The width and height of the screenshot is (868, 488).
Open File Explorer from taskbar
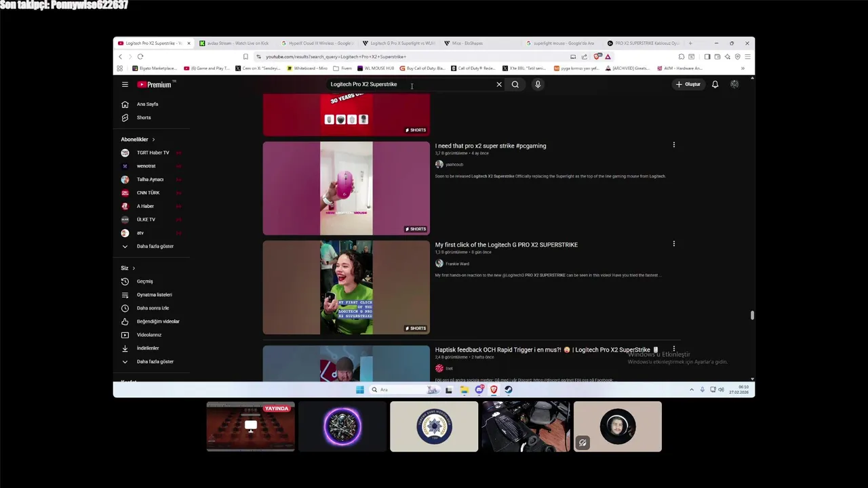464,390
